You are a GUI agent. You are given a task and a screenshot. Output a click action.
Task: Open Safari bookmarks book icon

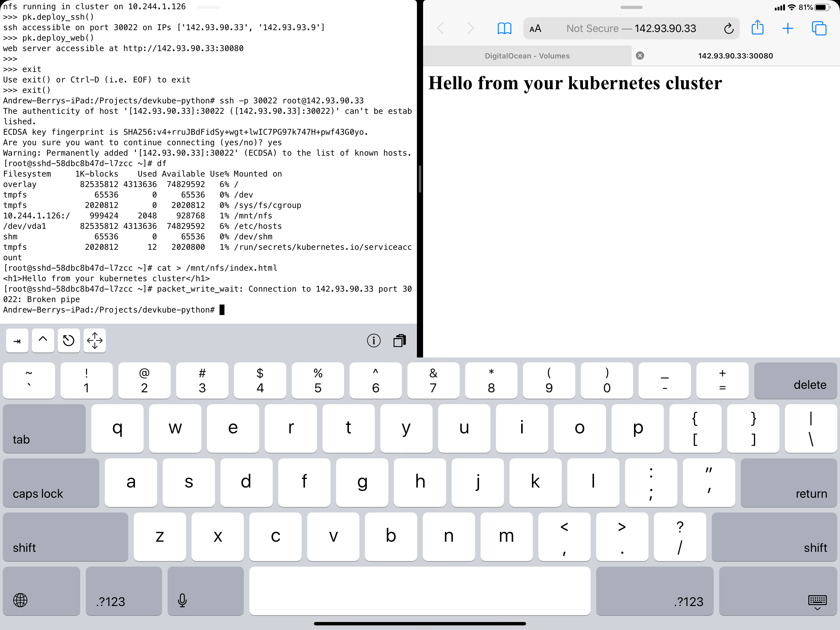pyautogui.click(x=504, y=28)
